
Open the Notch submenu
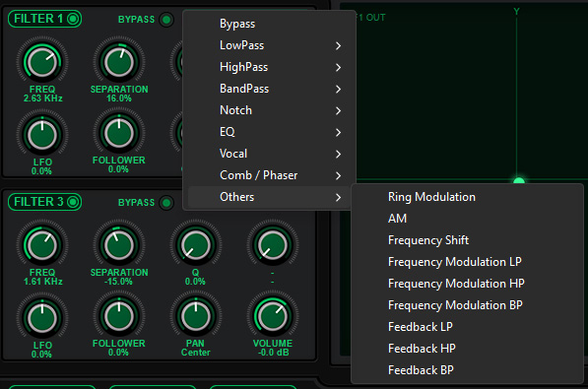pos(269,110)
